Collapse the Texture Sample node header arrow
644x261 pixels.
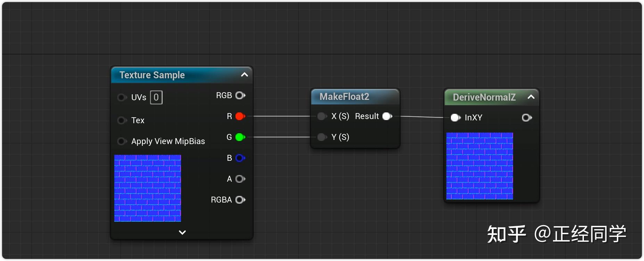[x=245, y=75]
